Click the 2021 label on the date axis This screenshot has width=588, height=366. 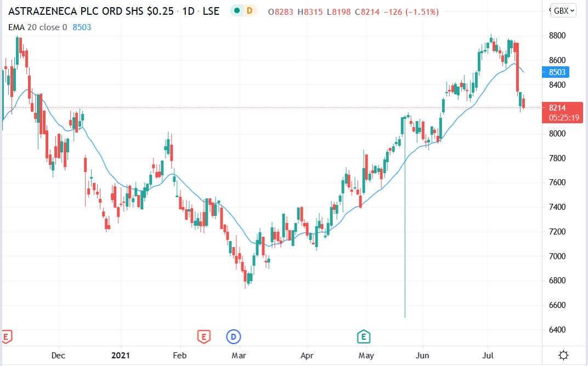click(120, 355)
